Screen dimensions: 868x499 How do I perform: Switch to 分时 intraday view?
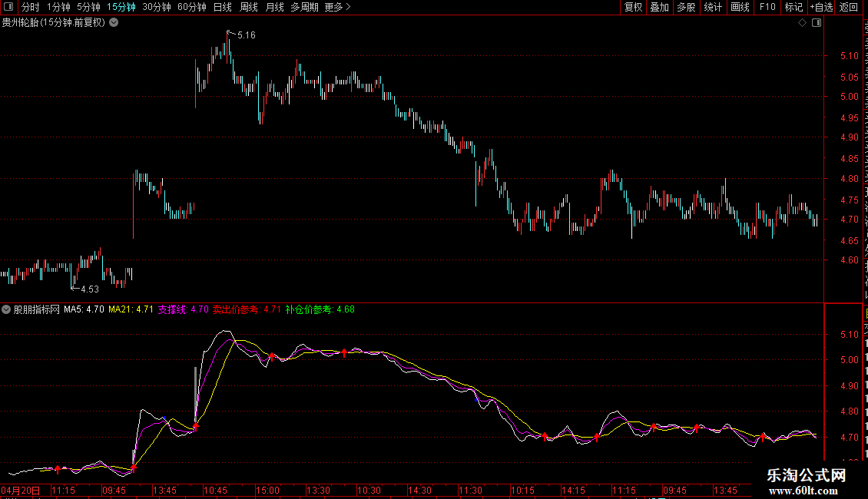pyautogui.click(x=30, y=7)
